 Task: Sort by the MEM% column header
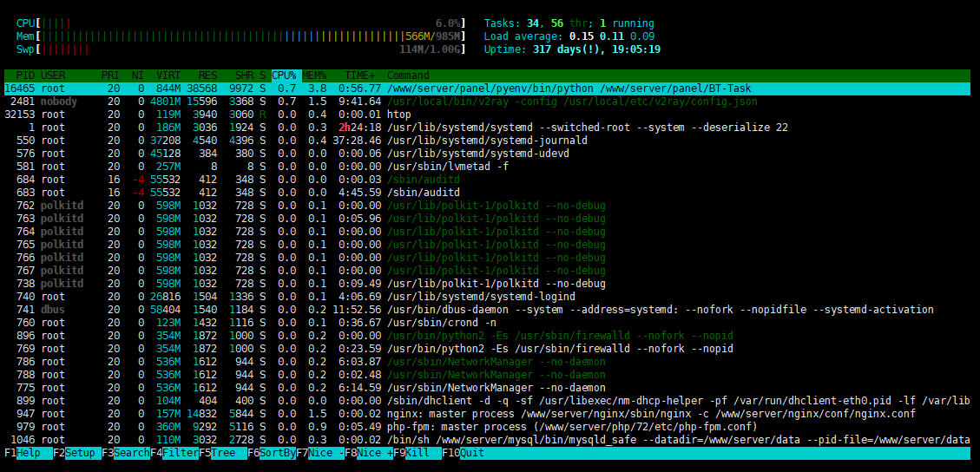pos(314,75)
